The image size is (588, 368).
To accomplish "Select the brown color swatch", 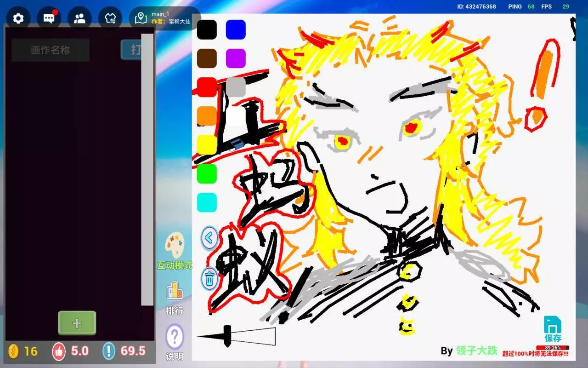I will tap(207, 58).
